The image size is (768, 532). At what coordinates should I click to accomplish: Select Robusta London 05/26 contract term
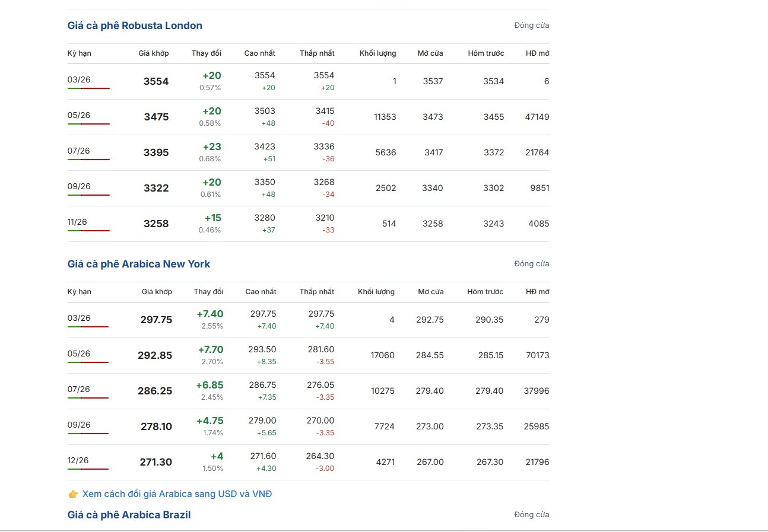pyautogui.click(x=79, y=116)
